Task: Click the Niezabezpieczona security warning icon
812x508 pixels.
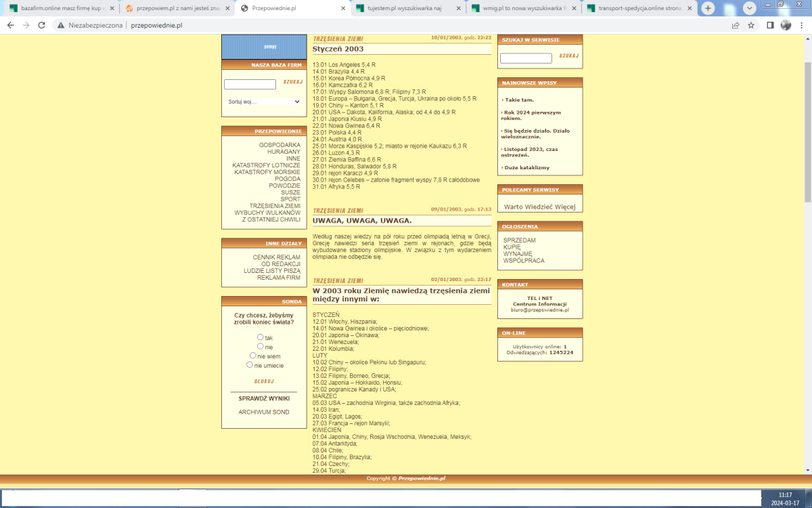Action: 61,25
